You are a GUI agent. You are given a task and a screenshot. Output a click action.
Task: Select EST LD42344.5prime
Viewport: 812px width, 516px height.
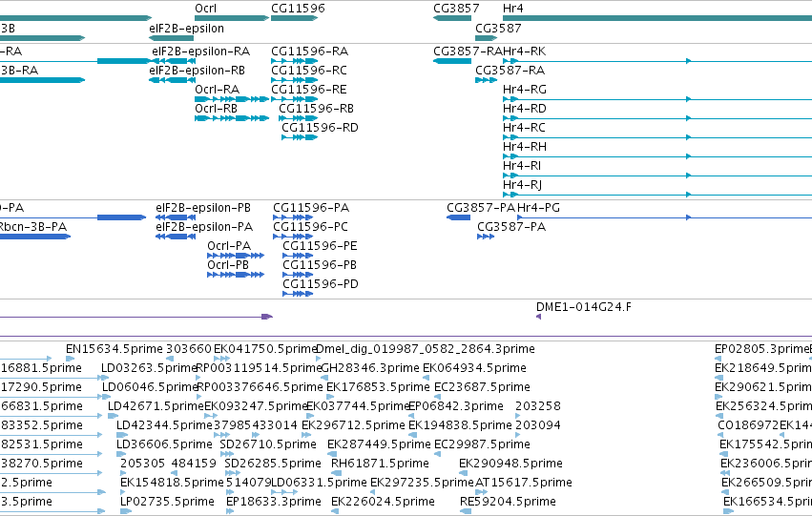(x=122, y=435)
